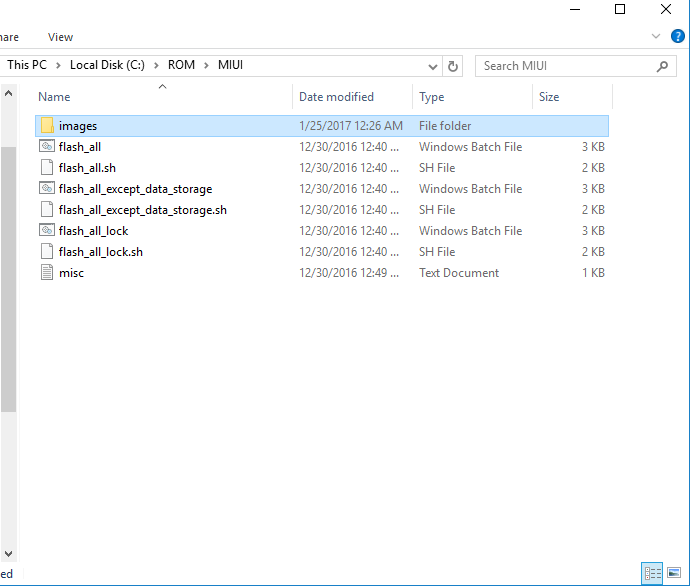
Task: Sort files by the Date modified column
Action: (x=336, y=97)
